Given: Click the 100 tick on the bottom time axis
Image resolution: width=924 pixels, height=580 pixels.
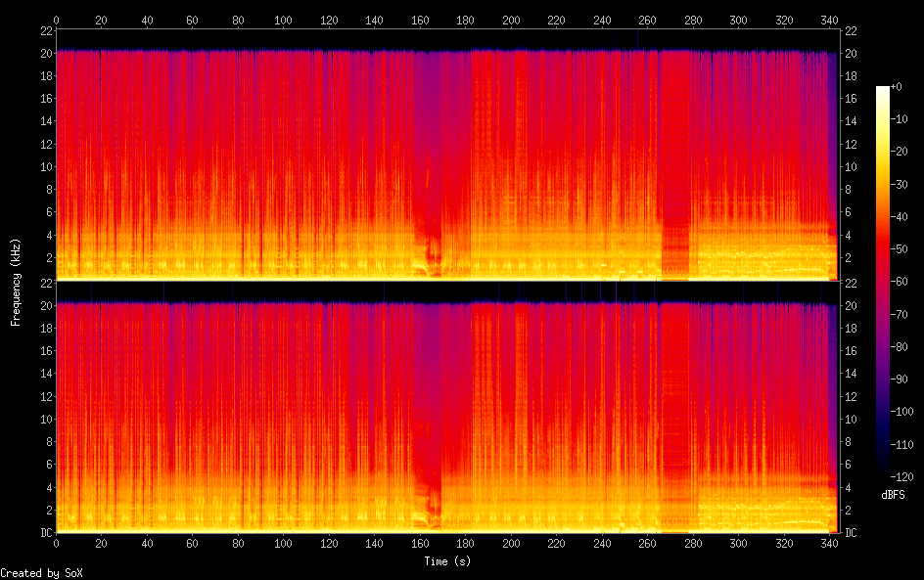Looking at the screenshot, I should coord(283,544).
